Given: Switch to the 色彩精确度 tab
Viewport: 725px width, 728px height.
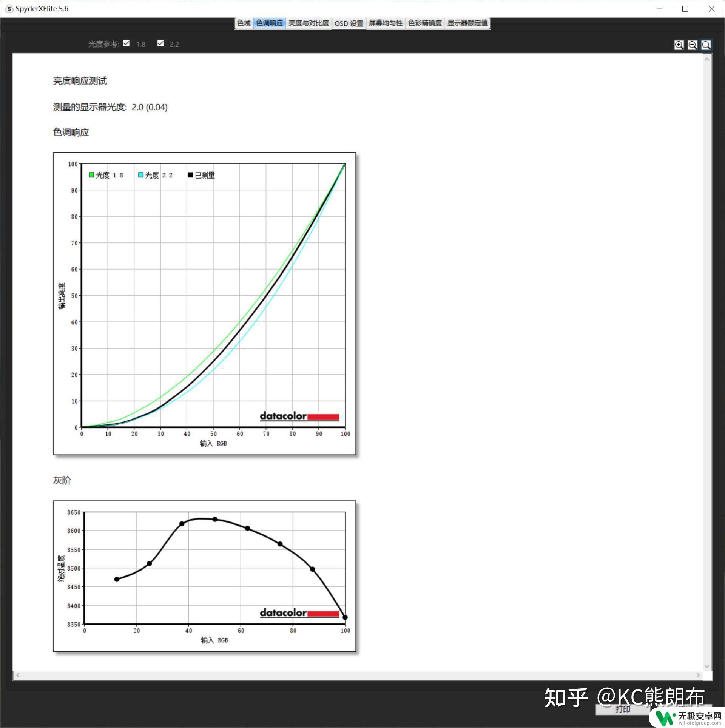Looking at the screenshot, I should [x=425, y=23].
